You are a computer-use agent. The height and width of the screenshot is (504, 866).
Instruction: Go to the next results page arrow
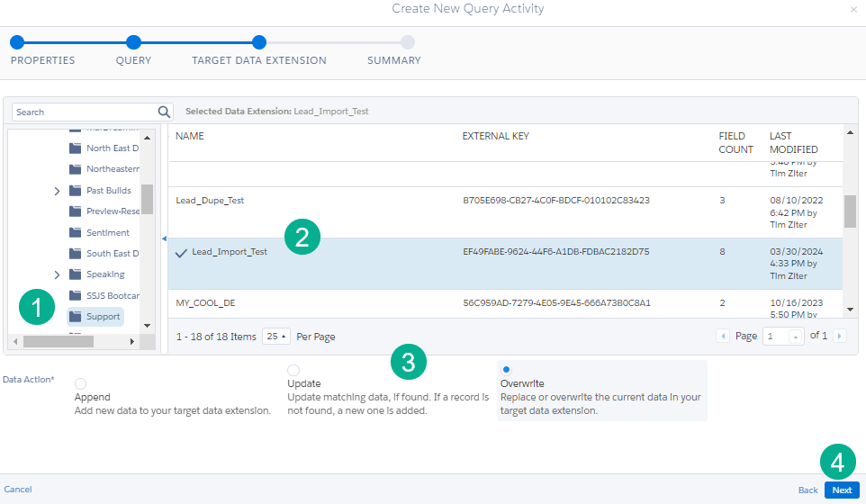click(839, 336)
